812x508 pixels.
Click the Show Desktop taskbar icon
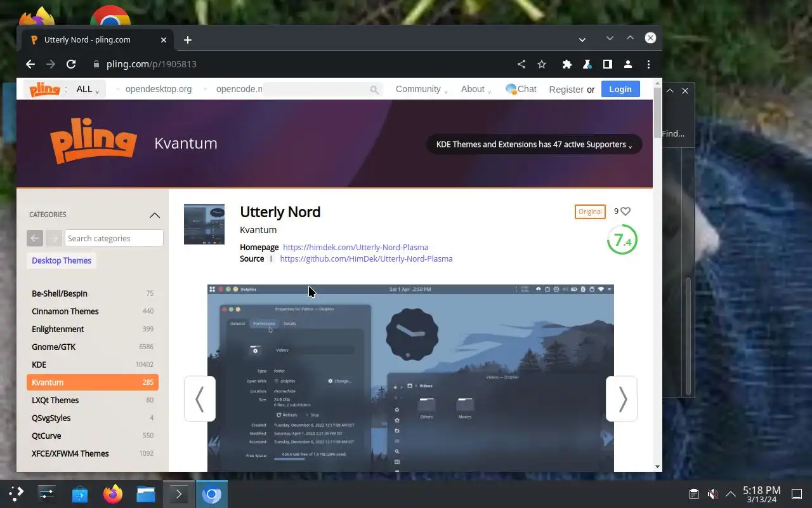796,493
